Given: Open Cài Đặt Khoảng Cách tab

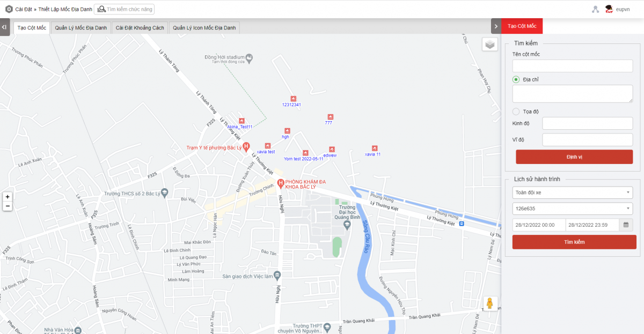Looking at the screenshot, I should point(140,28).
